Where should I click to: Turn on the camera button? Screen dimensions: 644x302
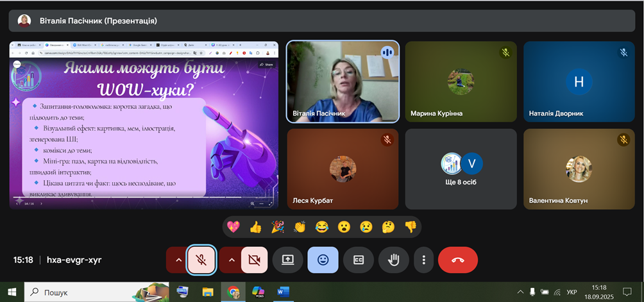point(254,260)
